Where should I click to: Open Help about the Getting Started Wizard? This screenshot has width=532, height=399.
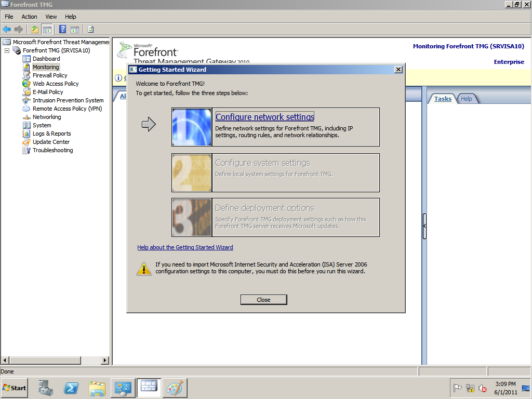pyautogui.click(x=185, y=247)
